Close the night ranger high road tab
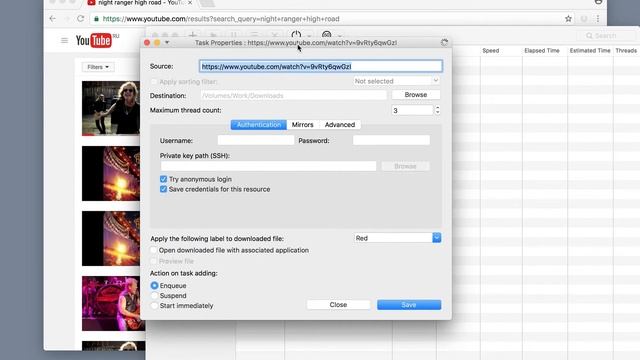 click(190, 3)
